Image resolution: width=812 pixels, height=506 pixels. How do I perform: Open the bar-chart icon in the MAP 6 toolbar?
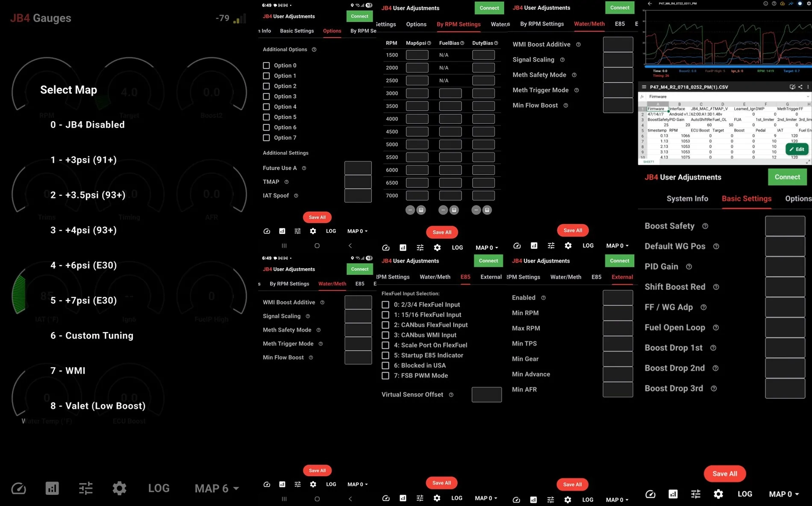52,488
